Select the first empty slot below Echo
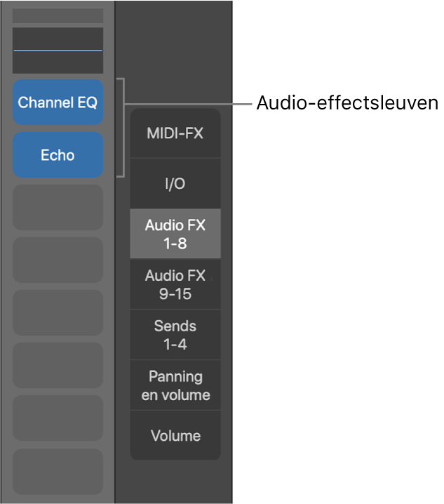The image size is (444, 504). tap(58, 207)
